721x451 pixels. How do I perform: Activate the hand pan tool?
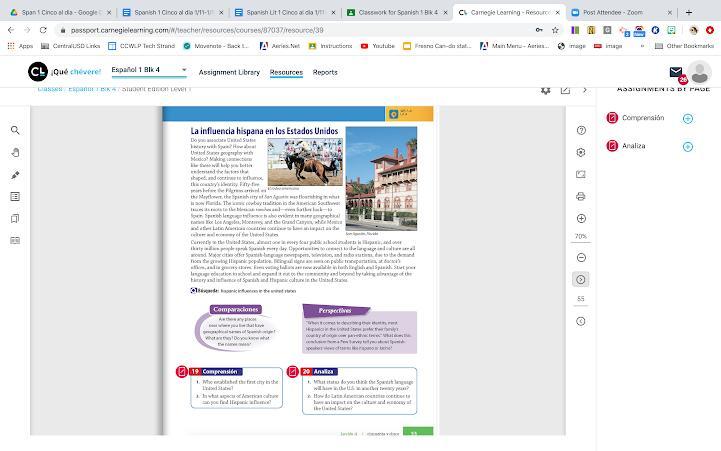point(15,152)
